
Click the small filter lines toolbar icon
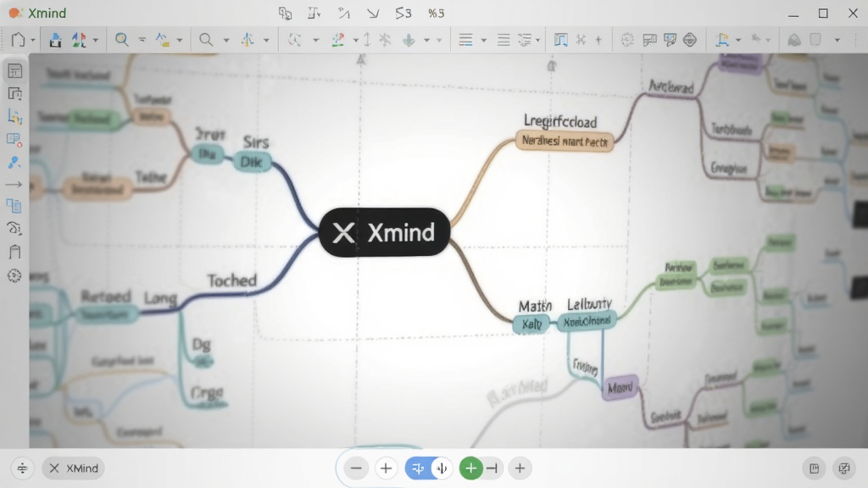(x=142, y=39)
